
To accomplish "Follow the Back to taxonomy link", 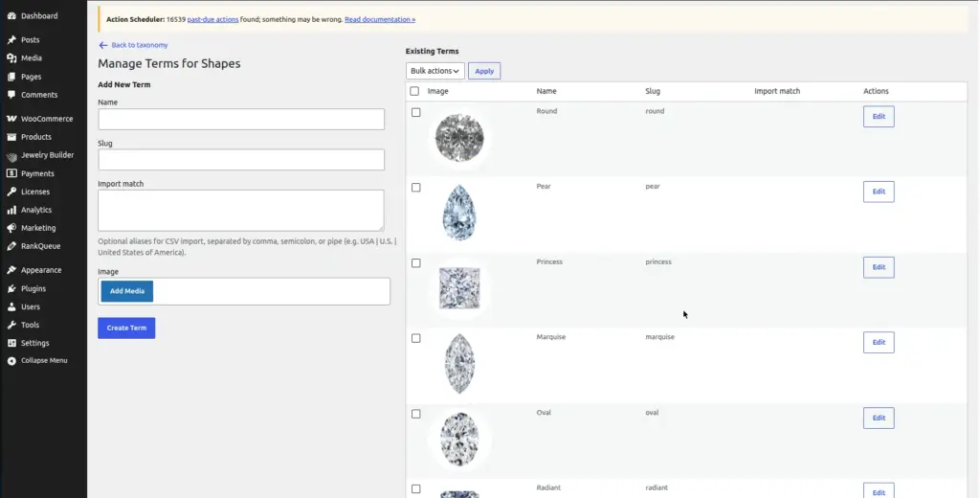I will click(x=140, y=45).
